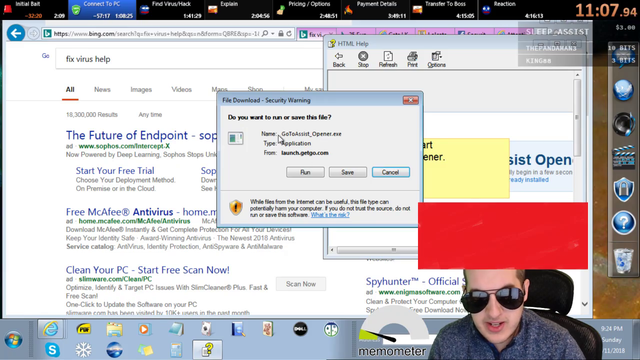Switch to the News results tab
This screenshot has width=640, height=360.
pyautogui.click(x=102, y=89)
